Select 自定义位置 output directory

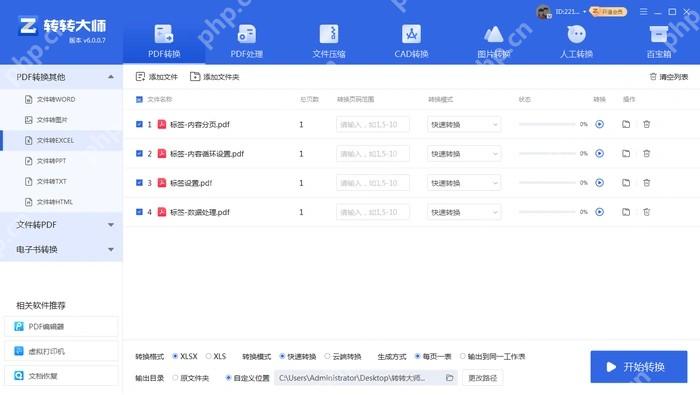pos(228,378)
